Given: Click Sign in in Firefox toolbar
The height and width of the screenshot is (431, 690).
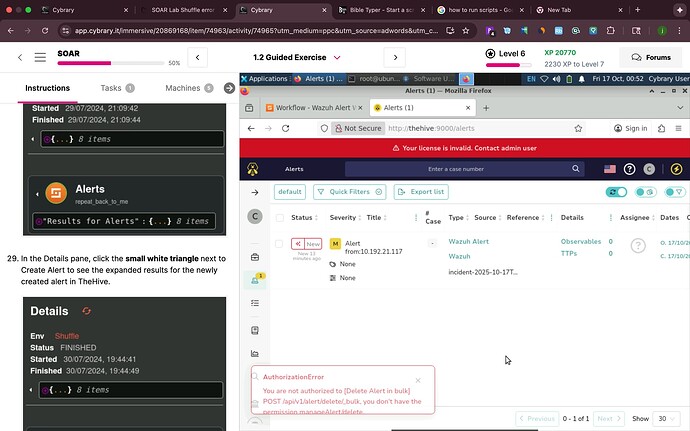Looking at the screenshot, I should [x=631, y=128].
